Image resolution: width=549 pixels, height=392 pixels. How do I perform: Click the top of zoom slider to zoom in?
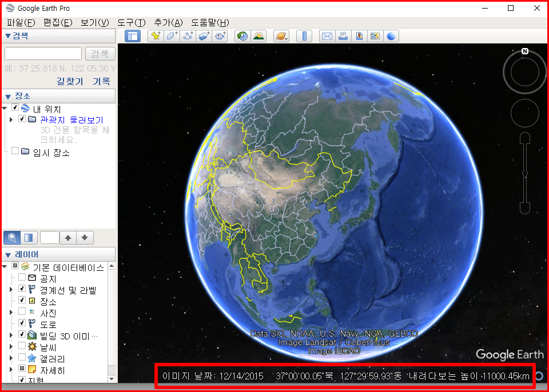click(x=525, y=138)
